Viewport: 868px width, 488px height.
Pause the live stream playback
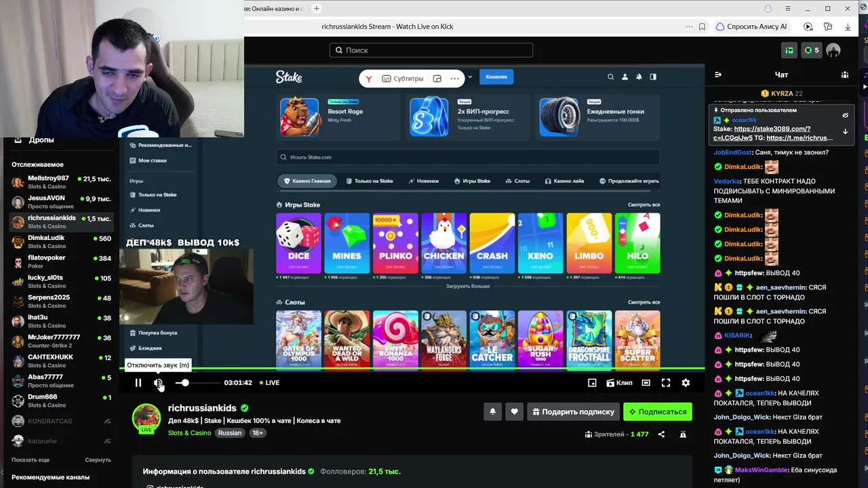(138, 383)
